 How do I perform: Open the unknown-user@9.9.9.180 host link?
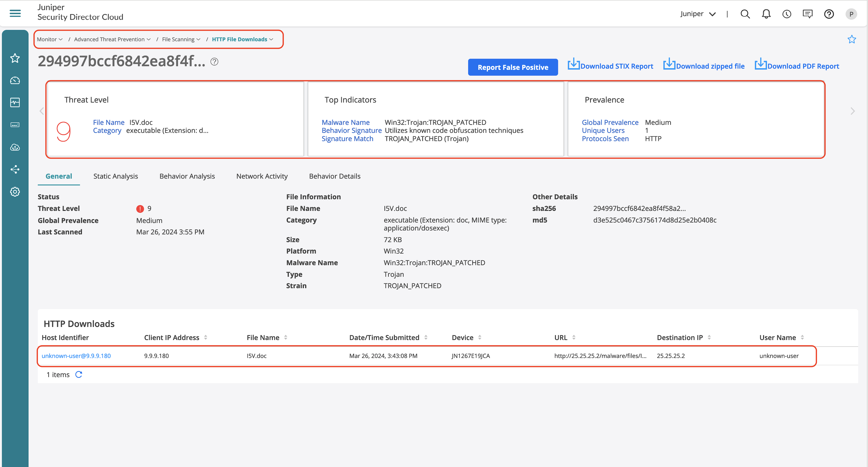[x=76, y=356]
